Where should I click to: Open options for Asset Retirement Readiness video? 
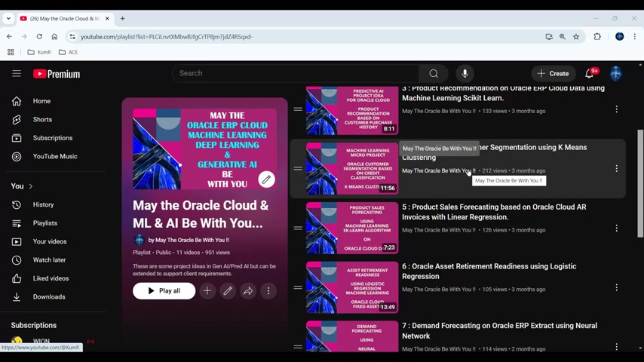pos(617,287)
